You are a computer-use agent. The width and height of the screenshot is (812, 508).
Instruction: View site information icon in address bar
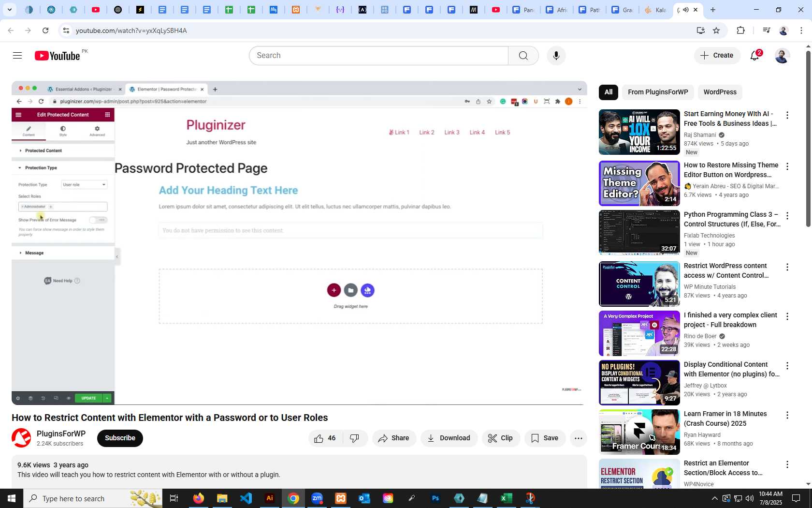point(66,30)
